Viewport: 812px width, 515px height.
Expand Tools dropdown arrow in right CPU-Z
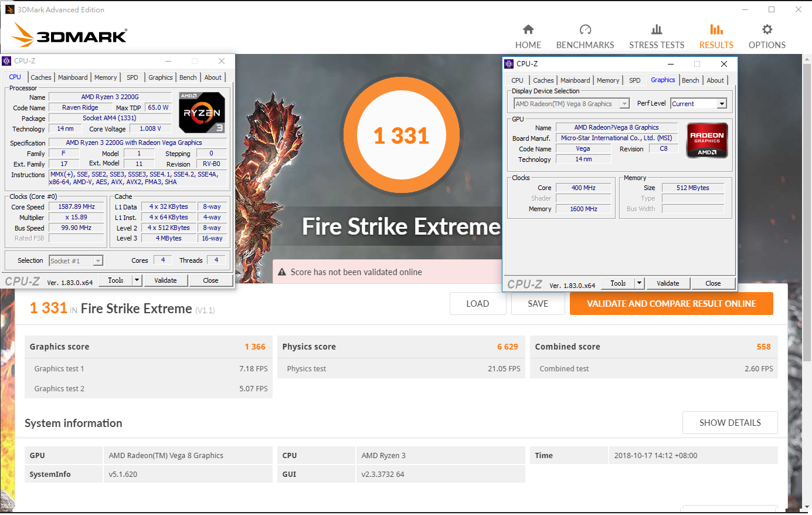[x=640, y=283]
